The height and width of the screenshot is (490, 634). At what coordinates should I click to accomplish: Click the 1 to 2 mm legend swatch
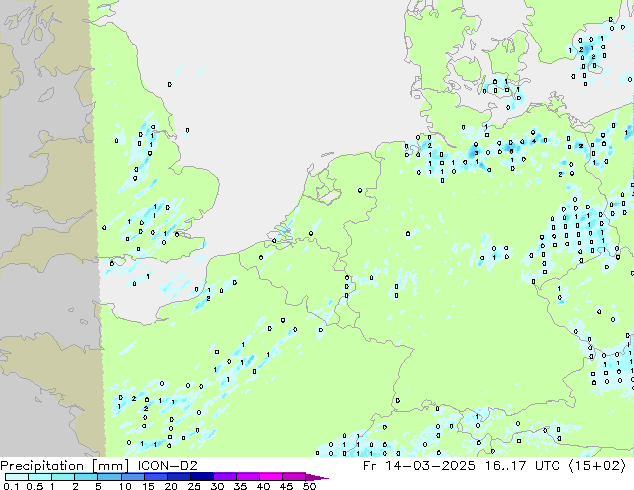click(x=63, y=477)
